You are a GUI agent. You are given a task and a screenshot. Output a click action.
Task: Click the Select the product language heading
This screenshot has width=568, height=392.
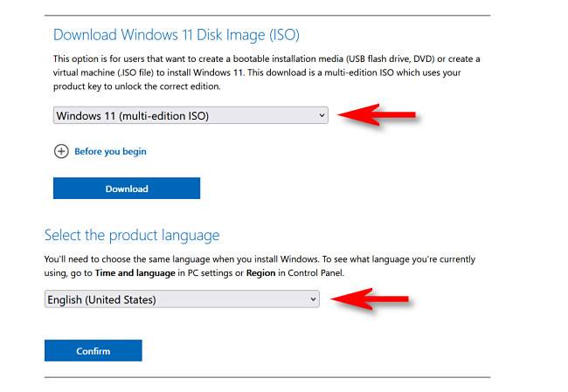tap(132, 235)
